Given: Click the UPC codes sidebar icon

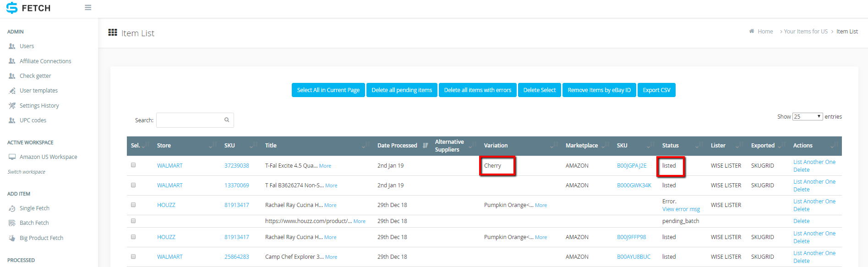Looking at the screenshot, I should click(x=12, y=120).
